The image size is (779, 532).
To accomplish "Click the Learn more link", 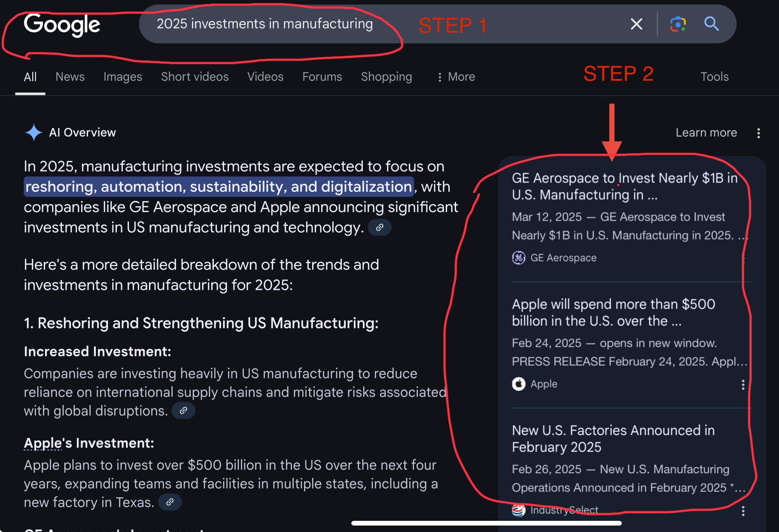I will click(x=706, y=133).
